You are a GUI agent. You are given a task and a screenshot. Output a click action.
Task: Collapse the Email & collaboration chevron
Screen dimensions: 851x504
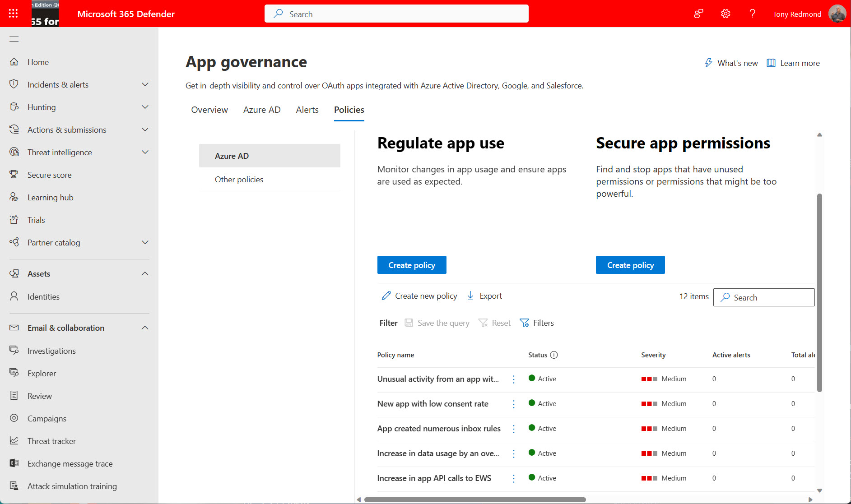click(x=145, y=328)
